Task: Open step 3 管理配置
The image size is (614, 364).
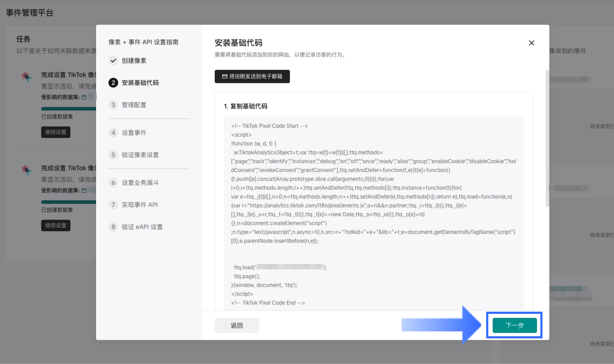Action: tap(127, 105)
